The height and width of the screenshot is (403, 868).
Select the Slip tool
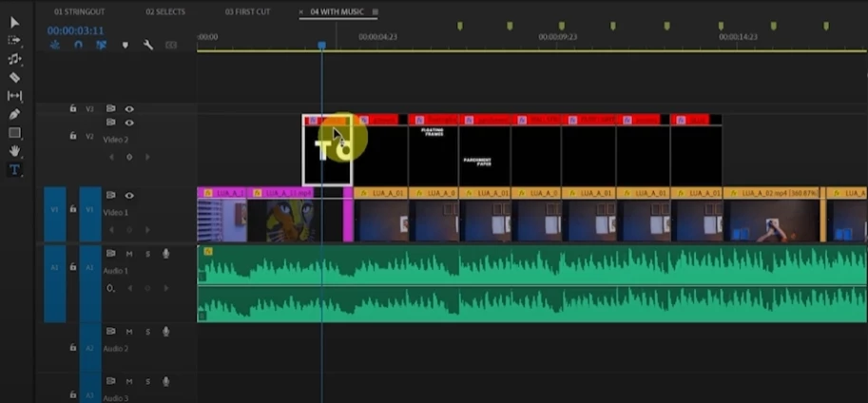(x=14, y=96)
